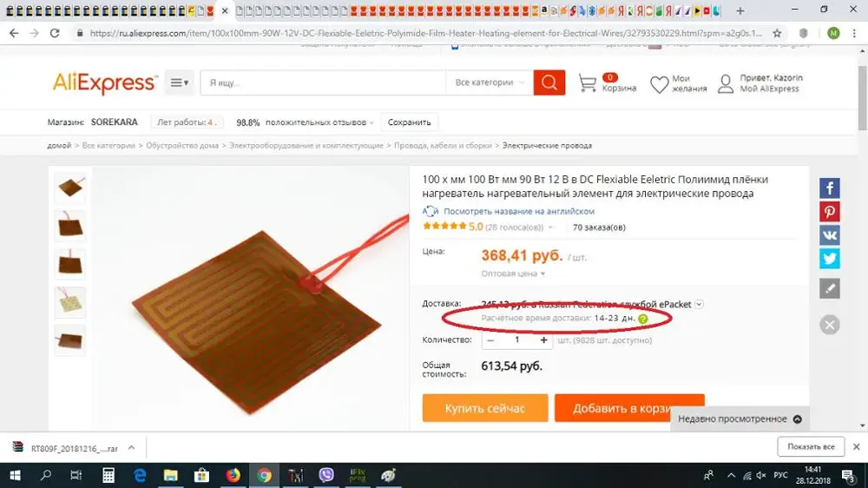The width and height of the screenshot is (868, 488).
Task: Decrease quantity with minus button
Action: 490,340
